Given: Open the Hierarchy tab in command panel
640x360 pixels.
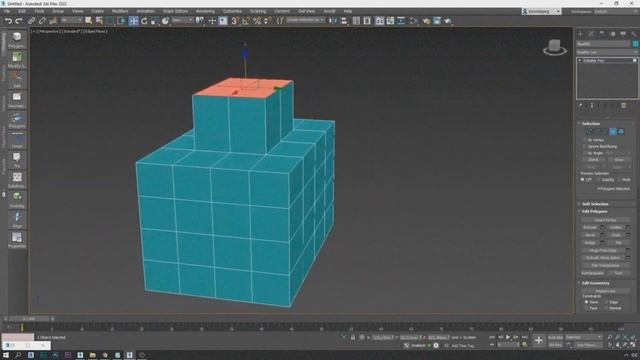Looking at the screenshot, I should coord(602,34).
